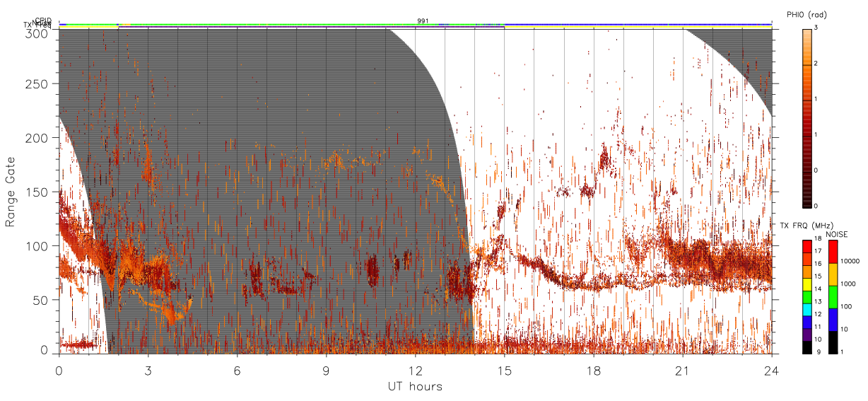This screenshot has height=401, width=868.
Task: Click the '1000' label in the NOISE legend
Action: tap(848, 284)
